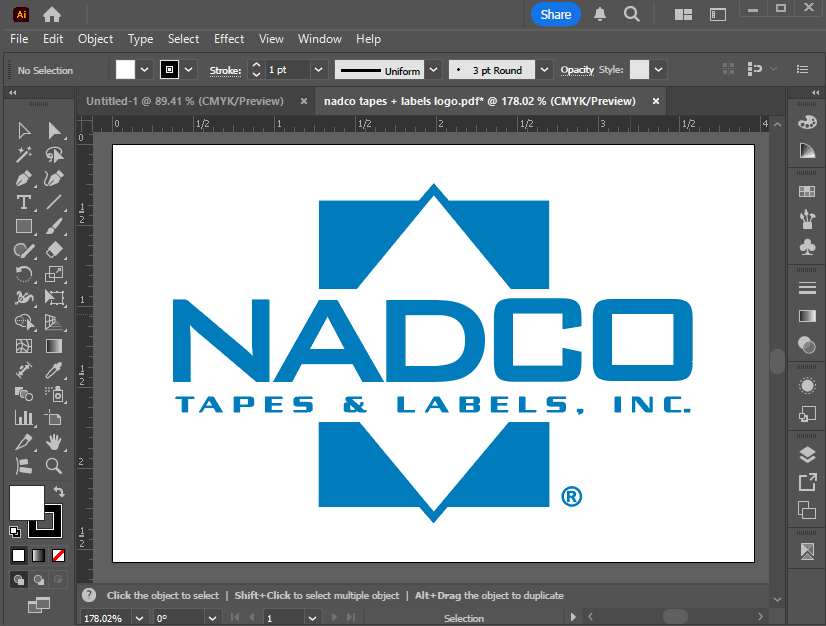Select the Warp tool
The image size is (826, 626).
tap(24, 298)
